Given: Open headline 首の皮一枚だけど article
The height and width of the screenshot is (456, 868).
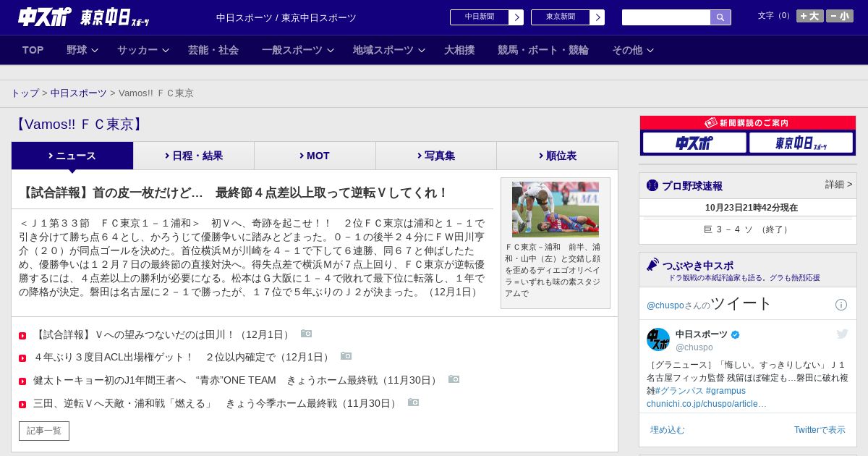Looking at the screenshot, I should [x=234, y=193].
